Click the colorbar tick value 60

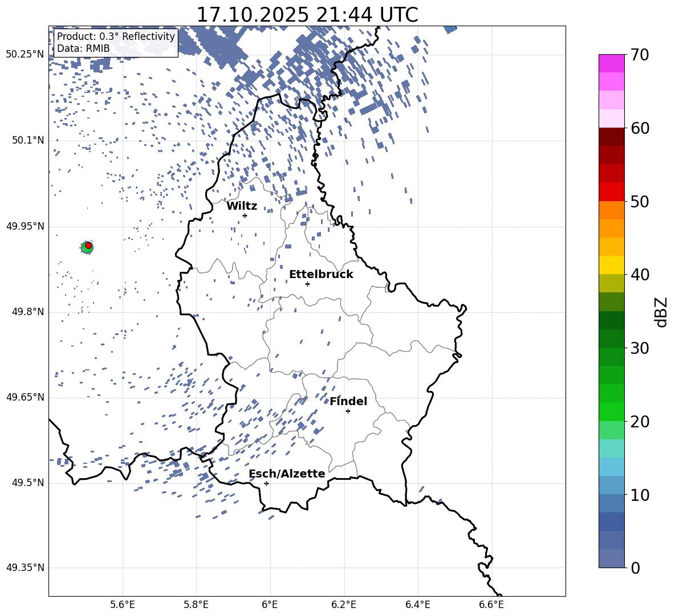(640, 128)
